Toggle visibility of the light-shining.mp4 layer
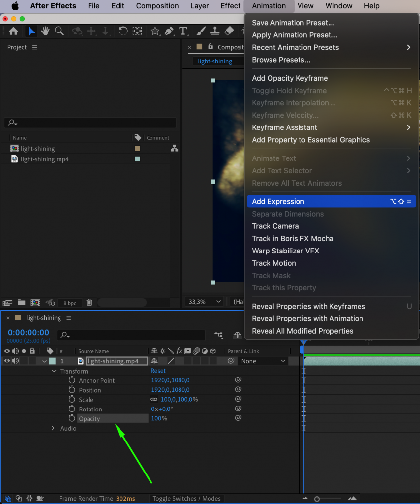Viewport: 420px width, 504px height. [7, 361]
